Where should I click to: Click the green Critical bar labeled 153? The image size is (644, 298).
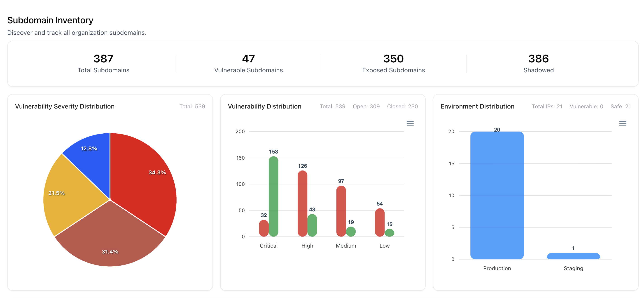(x=273, y=196)
